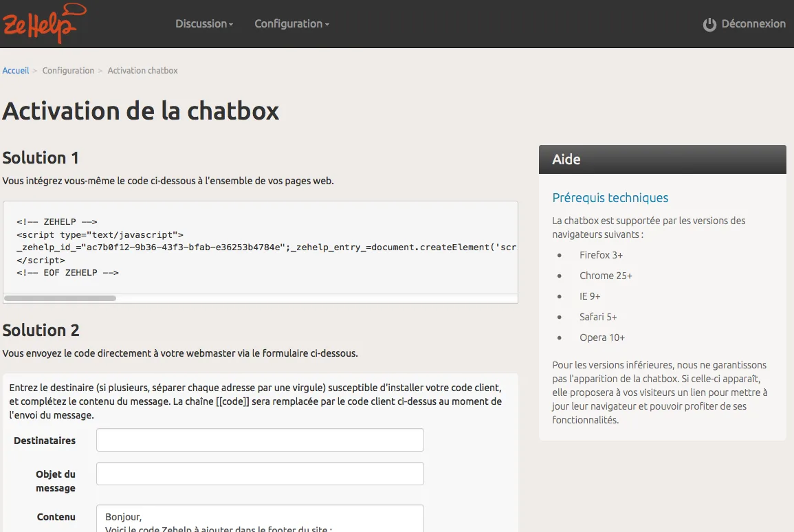The height and width of the screenshot is (532, 794).
Task: Click the Aide panel header
Action: tap(662, 159)
